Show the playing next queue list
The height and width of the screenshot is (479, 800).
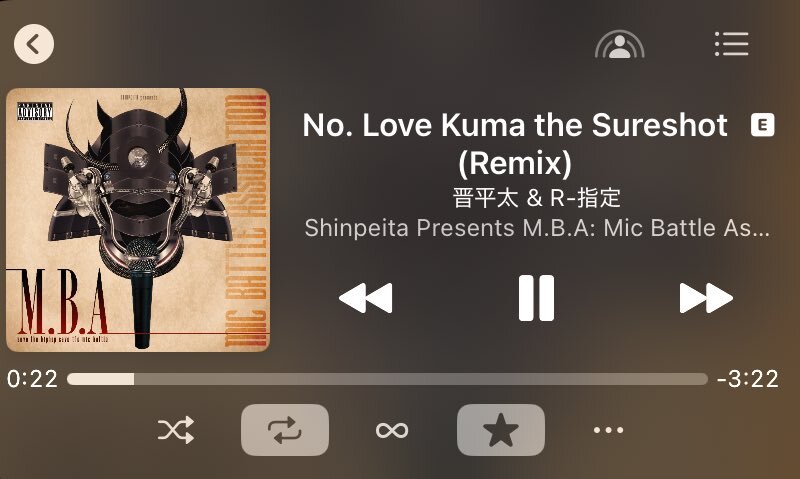(732, 44)
